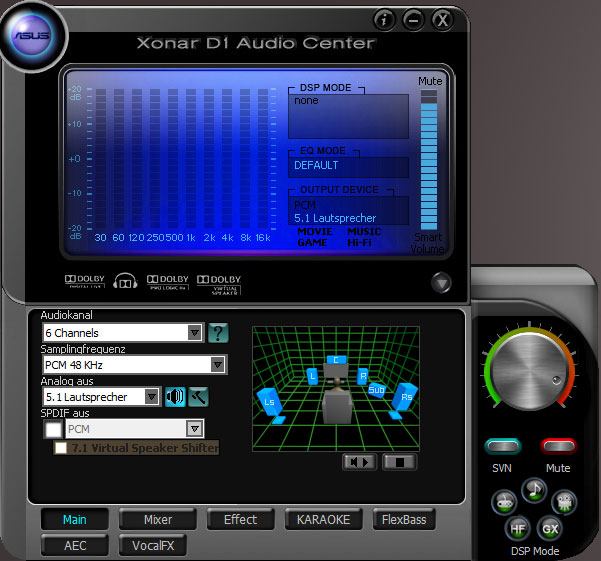This screenshot has width=601, height=561.
Task: Open the information button
Action: click(384, 19)
